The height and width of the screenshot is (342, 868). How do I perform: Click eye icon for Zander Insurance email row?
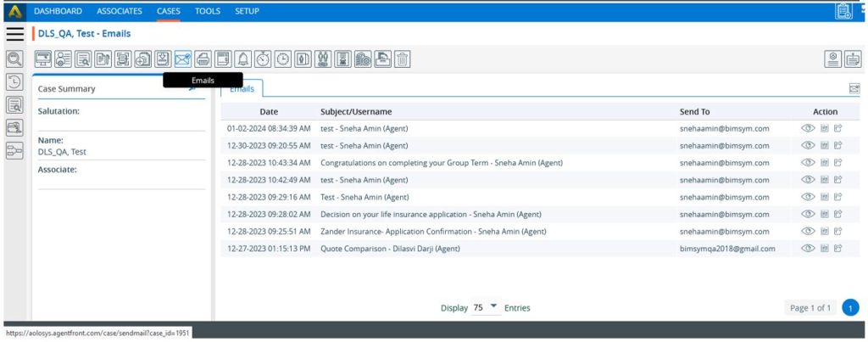(x=808, y=232)
